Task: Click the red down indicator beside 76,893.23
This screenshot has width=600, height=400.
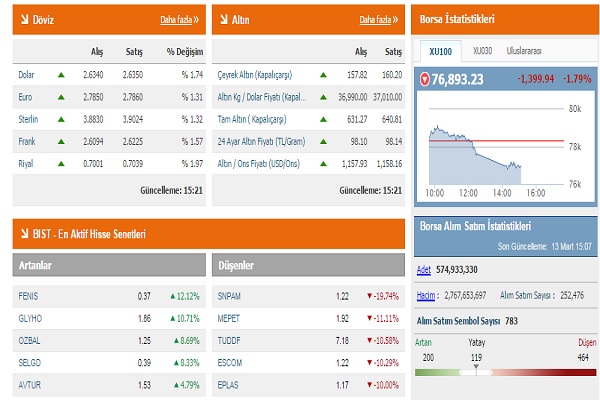Action: (x=425, y=78)
